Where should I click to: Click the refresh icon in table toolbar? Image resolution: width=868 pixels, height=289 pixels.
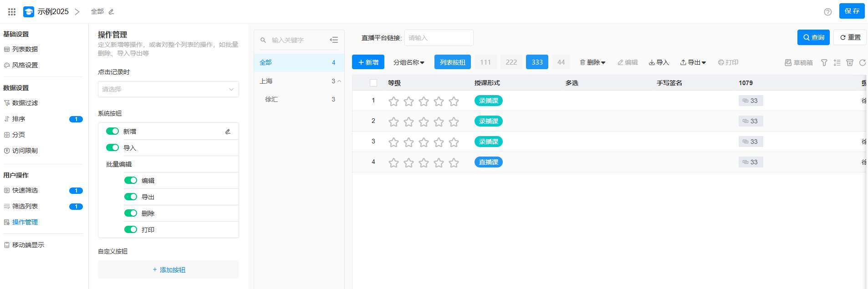[862, 63]
